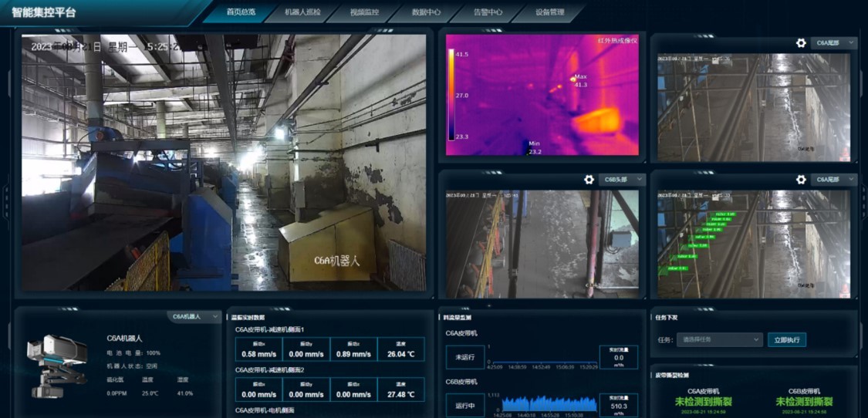
Task: Click the main C6A机器人 live video feed
Action: click(223, 162)
